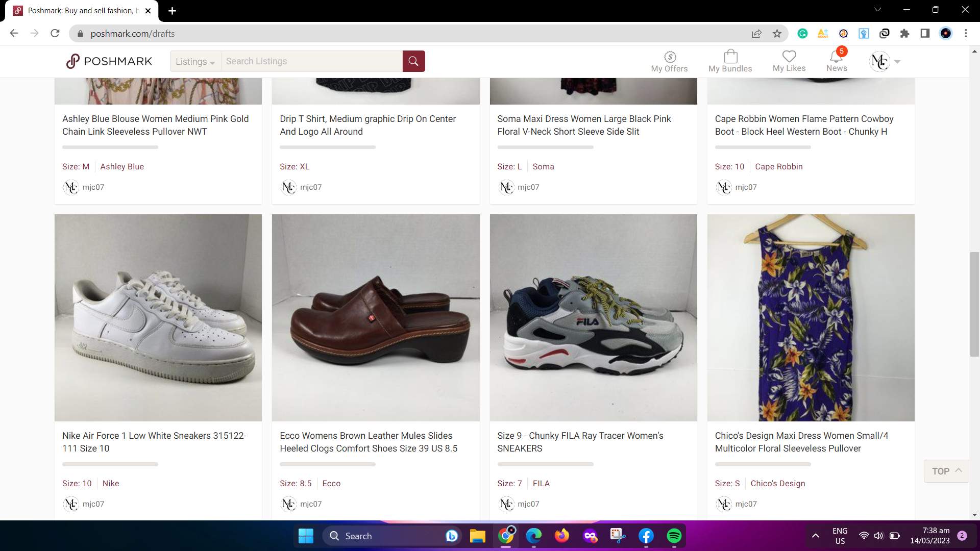Screen dimensions: 980x551
Task: Click the page vertical scrollbar thumb
Action: 974,304
